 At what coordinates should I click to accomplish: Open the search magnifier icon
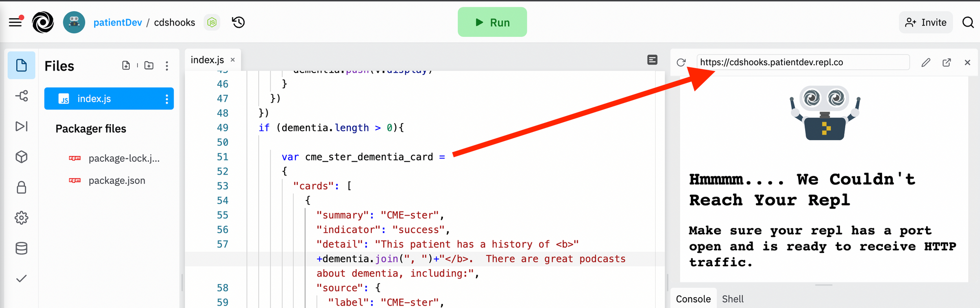pos(968,23)
